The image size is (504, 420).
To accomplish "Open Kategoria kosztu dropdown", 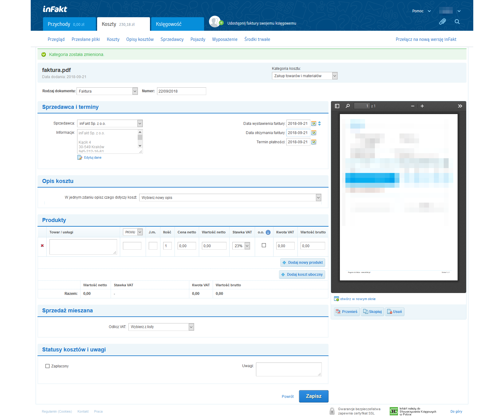I will pyautogui.click(x=305, y=76).
